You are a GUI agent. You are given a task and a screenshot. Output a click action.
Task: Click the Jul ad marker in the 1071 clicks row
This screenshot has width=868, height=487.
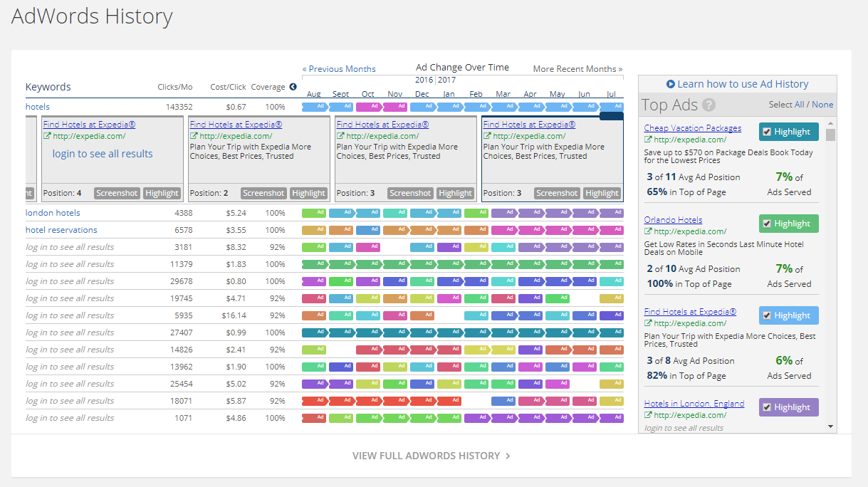point(612,418)
